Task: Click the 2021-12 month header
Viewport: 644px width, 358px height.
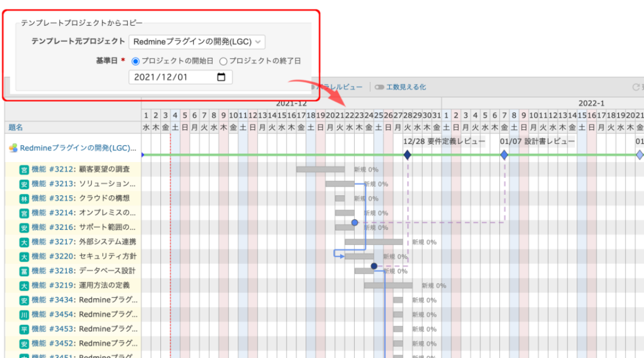Action: [x=291, y=104]
